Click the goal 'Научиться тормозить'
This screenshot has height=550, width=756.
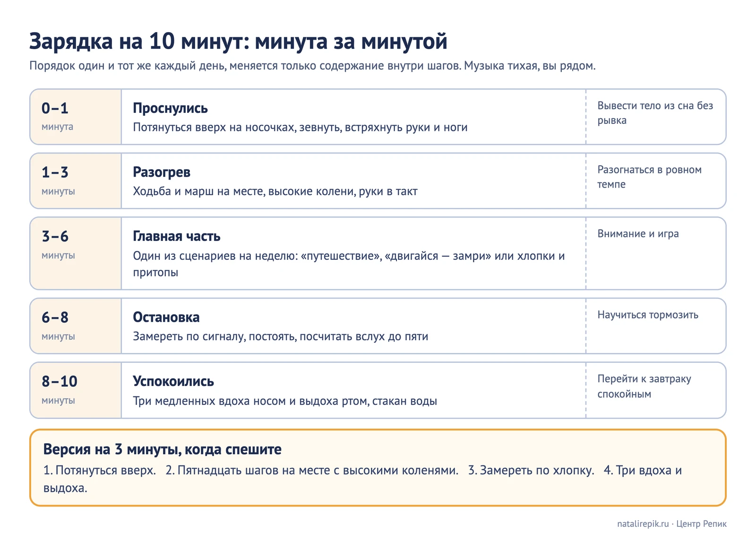tap(648, 315)
